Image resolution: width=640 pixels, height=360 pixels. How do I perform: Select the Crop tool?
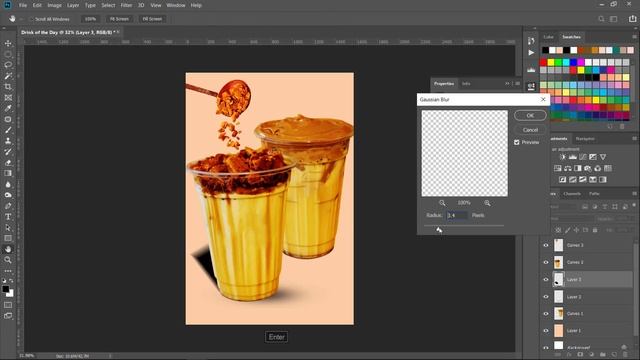tap(8, 87)
